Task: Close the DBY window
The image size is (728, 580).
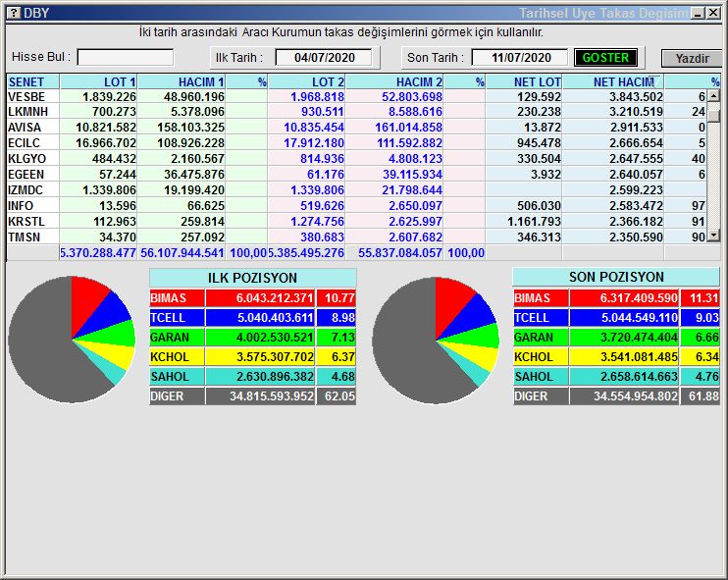Action: pyautogui.click(x=712, y=13)
